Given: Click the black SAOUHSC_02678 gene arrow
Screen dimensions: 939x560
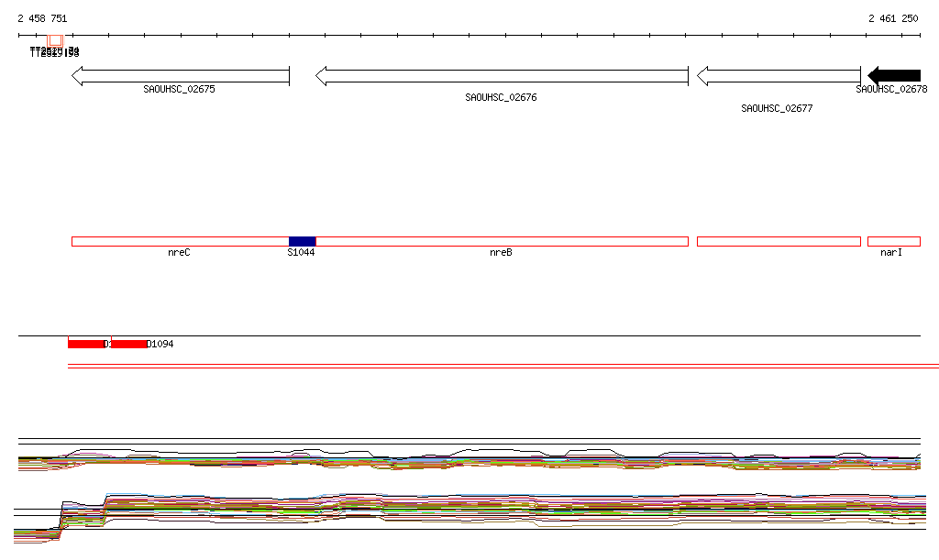Looking at the screenshot, I should (894, 75).
